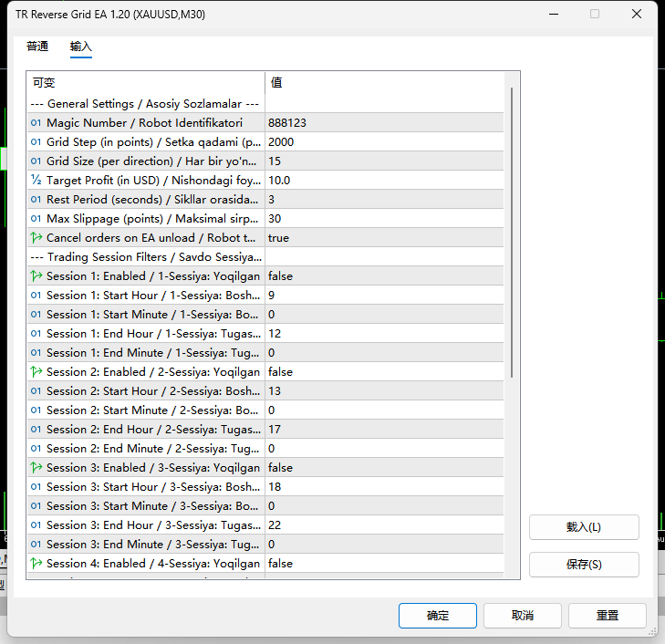
Task: Click the integer icon beside Session 3: End Minute
Action: tap(36, 545)
